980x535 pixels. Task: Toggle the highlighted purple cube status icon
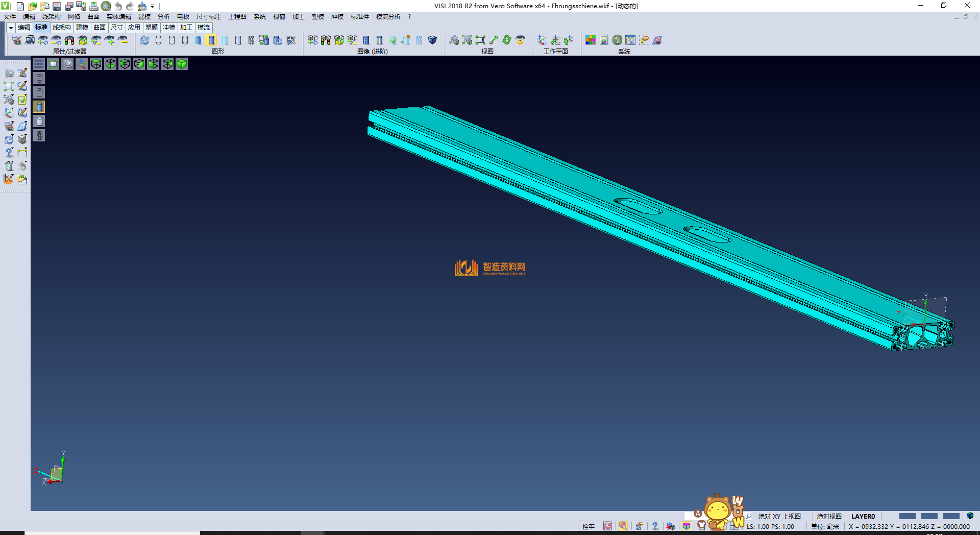(687, 526)
